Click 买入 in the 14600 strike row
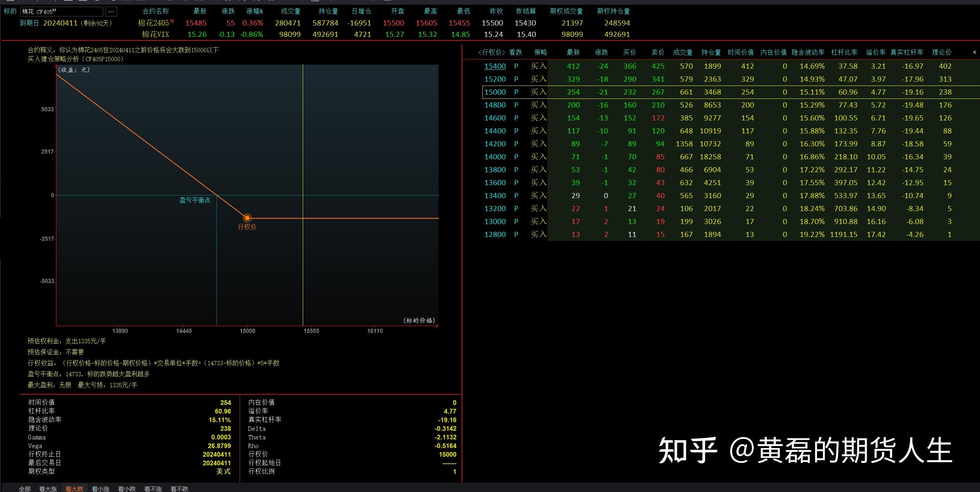 [538, 118]
